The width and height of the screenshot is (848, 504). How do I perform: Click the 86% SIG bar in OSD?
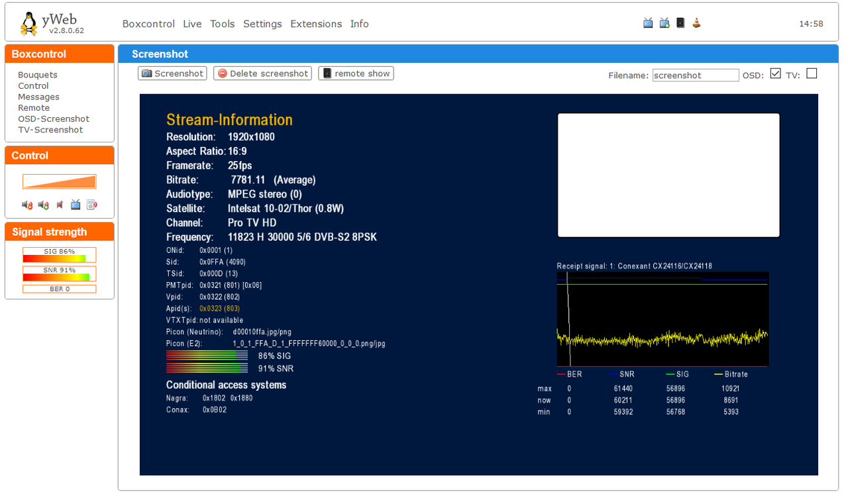(x=207, y=356)
